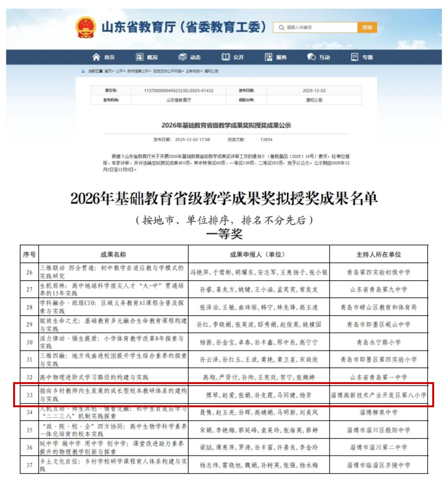Select highlighted row 33 achievement name cell
Viewport: 448px width, 484px height.
pyautogui.click(x=113, y=395)
